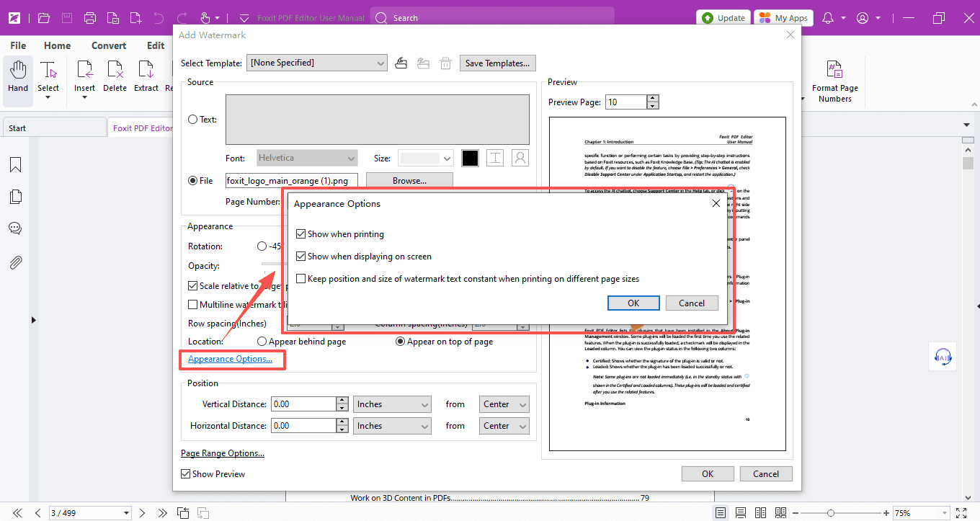Click the create new PDF icon

click(136, 18)
